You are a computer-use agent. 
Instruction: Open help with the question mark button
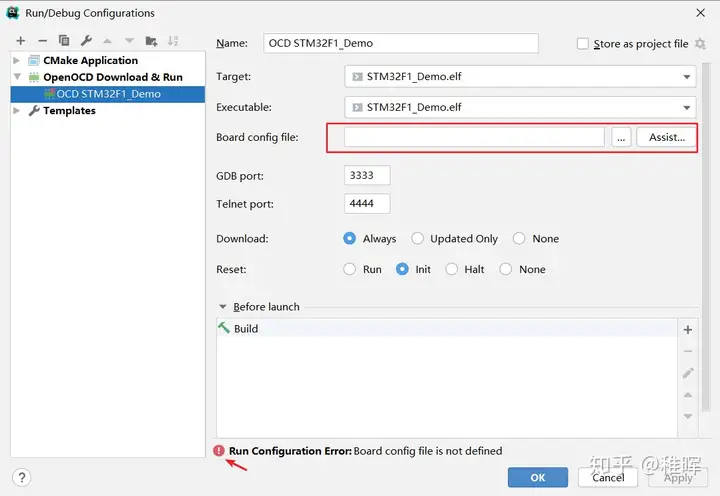click(x=22, y=478)
